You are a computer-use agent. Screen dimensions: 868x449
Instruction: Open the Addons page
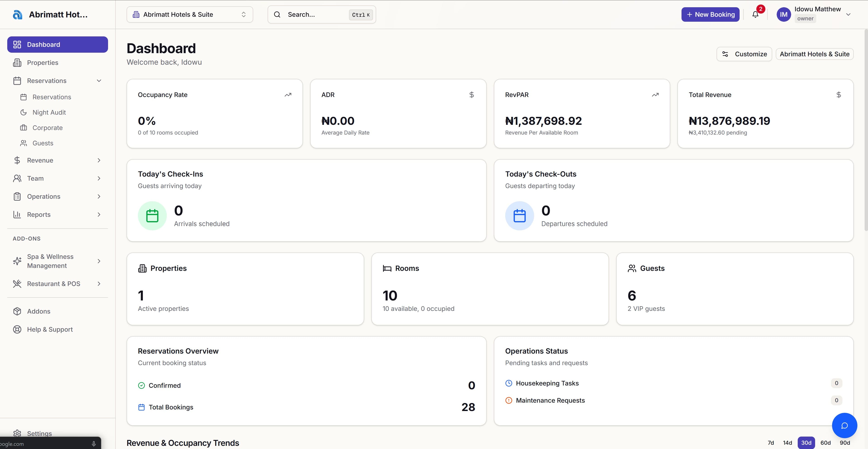(x=58, y=312)
